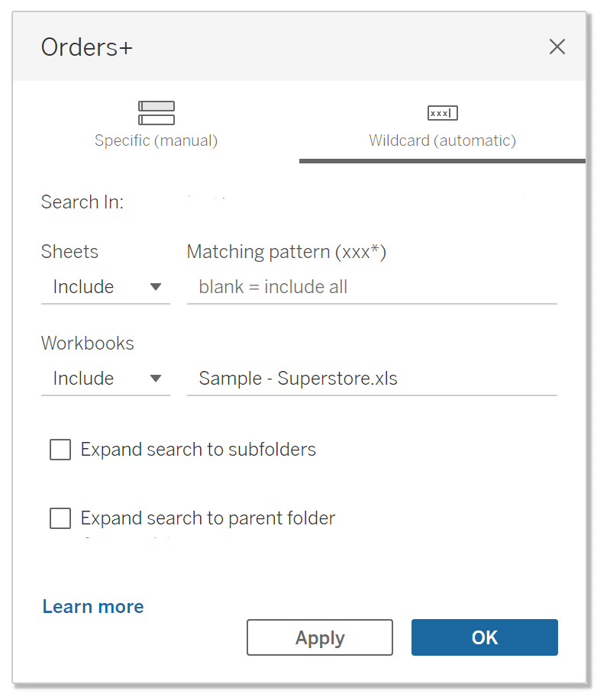Click the stacked-rows Specific (manual) icon

click(x=157, y=112)
